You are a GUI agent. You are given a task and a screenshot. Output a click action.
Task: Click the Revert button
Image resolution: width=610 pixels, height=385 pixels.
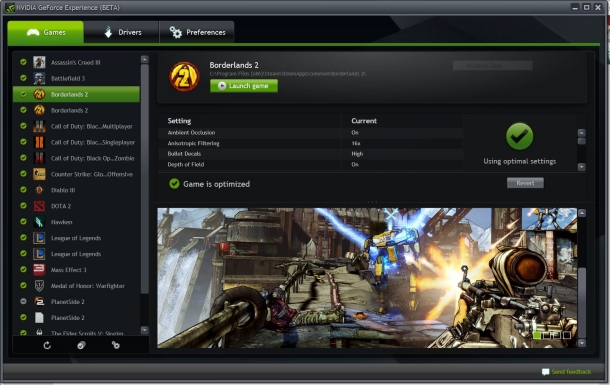click(x=525, y=183)
